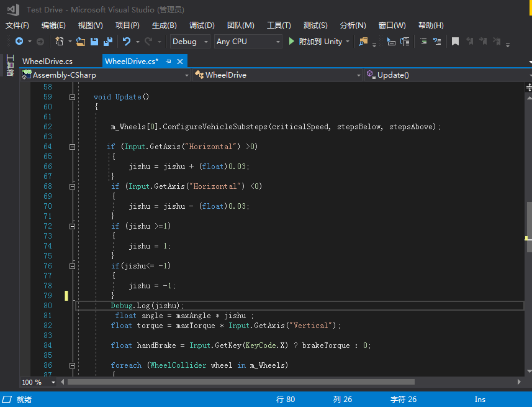Open the 调试(D) menu
The width and height of the screenshot is (532, 407).
coord(202,25)
